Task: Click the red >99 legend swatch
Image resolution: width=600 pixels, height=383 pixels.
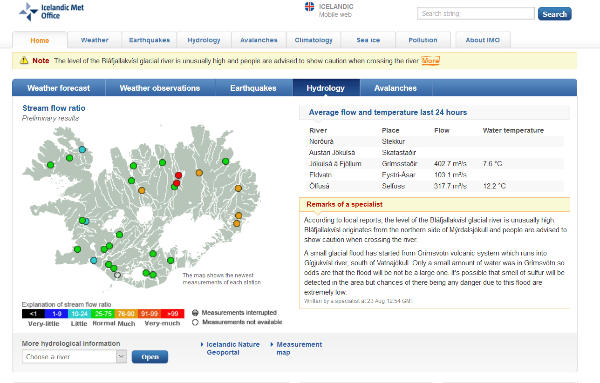Action: click(173, 314)
